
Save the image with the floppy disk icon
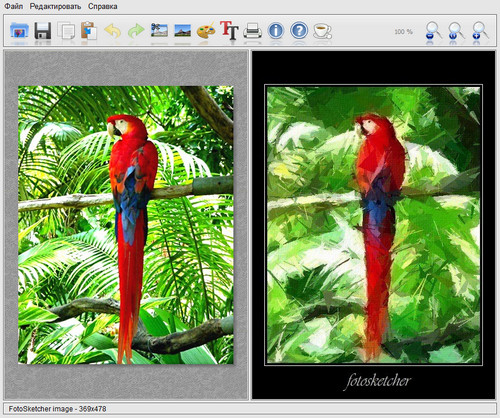pyautogui.click(x=43, y=31)
